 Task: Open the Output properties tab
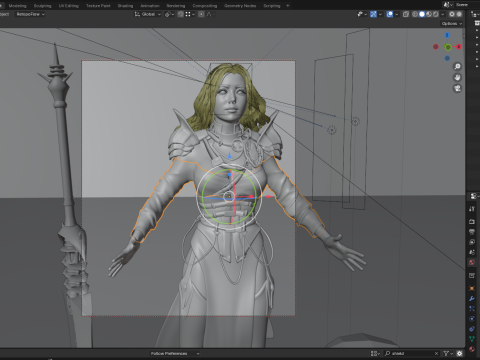472,232
